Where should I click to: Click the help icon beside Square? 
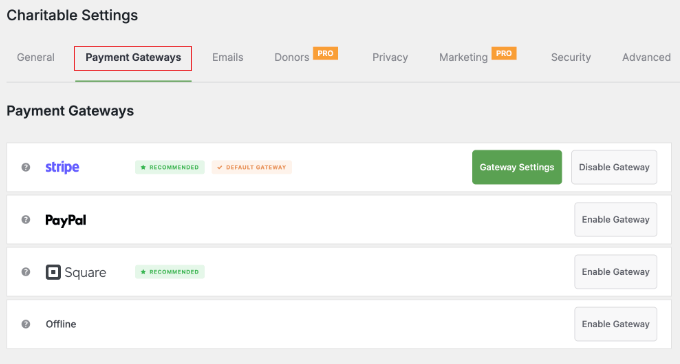26,272
